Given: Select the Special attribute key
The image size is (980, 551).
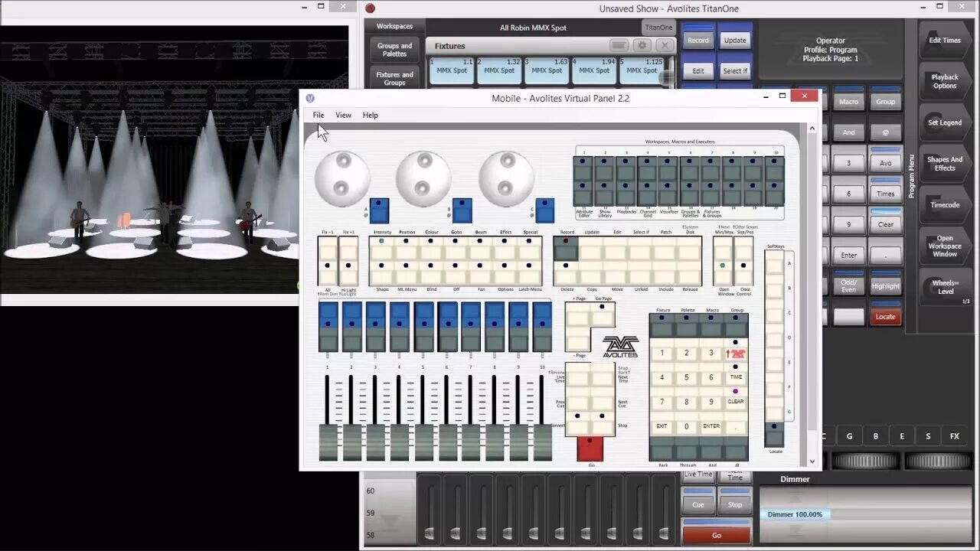Looking at the screenshot, I should (529, 248).
